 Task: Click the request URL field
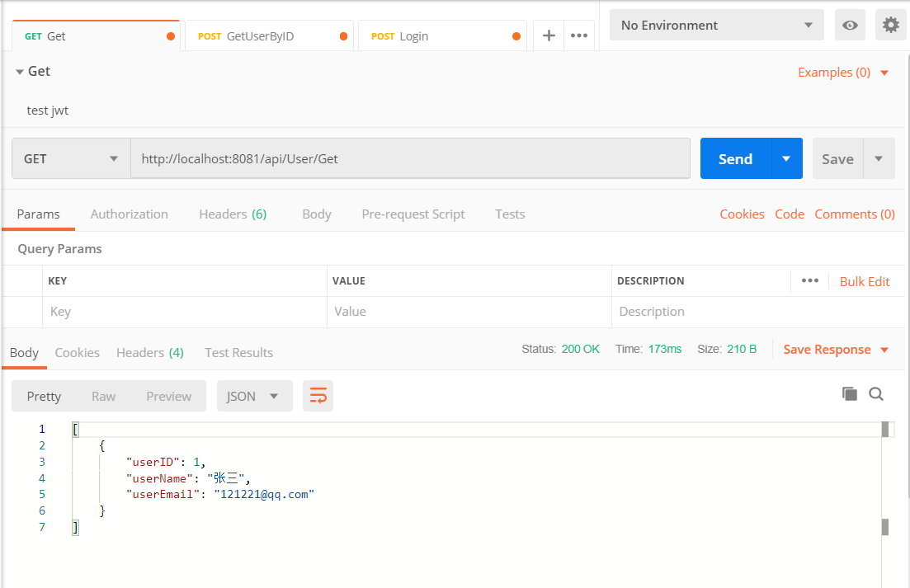pos(410,158)
